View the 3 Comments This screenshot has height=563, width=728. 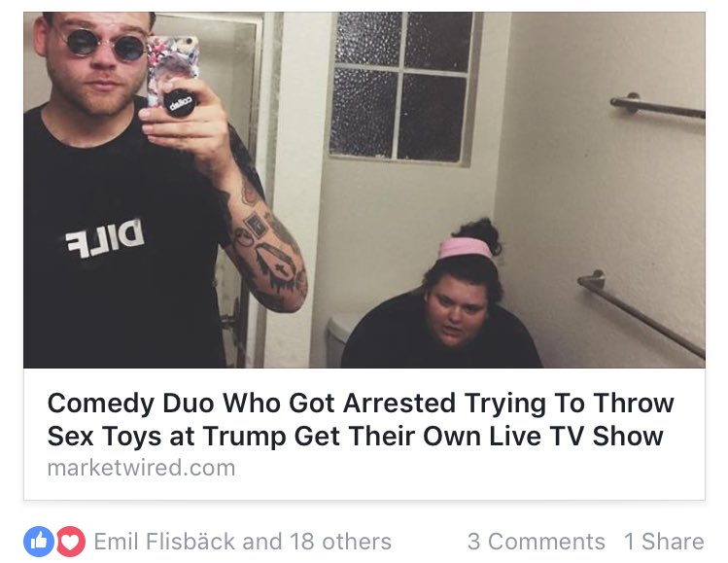point(537,542)
